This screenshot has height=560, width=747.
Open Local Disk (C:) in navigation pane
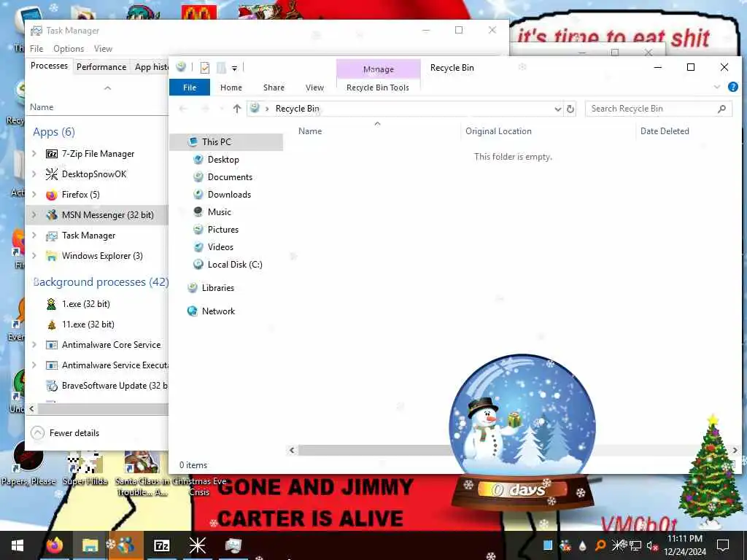235,265
